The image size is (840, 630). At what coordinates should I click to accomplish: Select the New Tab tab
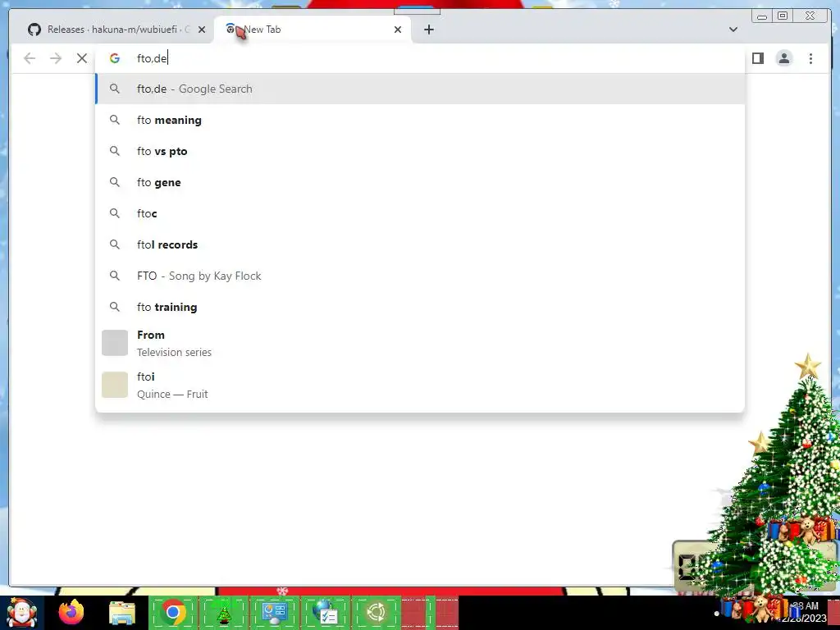[x=313, y=30]
